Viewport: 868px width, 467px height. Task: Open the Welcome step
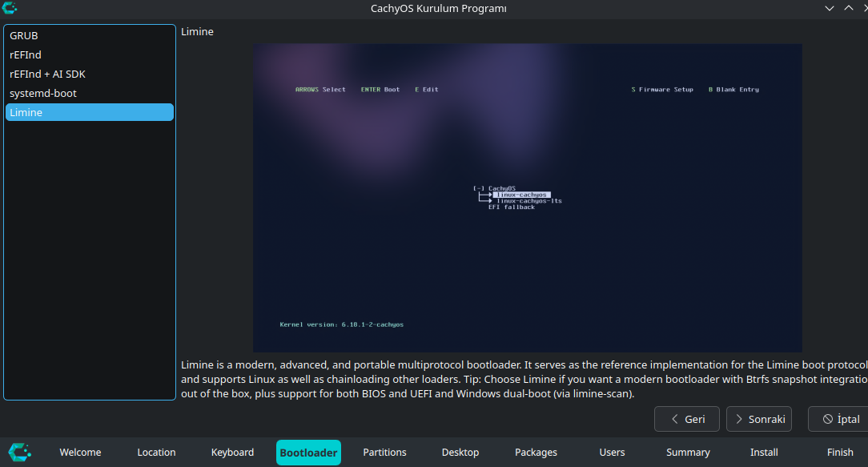80,452
